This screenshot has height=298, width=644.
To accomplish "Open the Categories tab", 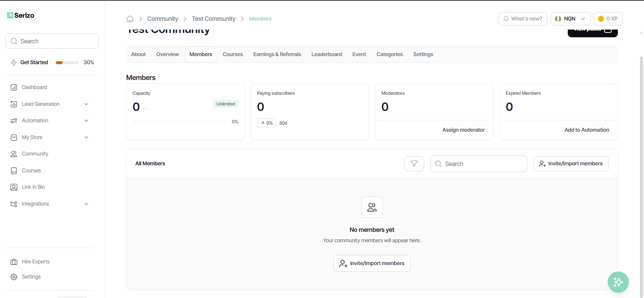I will [x=389, y=54].
